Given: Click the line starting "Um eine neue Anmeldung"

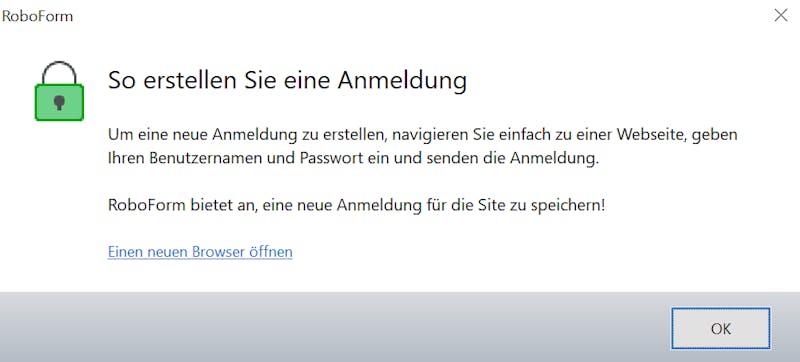Looking at the screenshot, I should (422, 135).
